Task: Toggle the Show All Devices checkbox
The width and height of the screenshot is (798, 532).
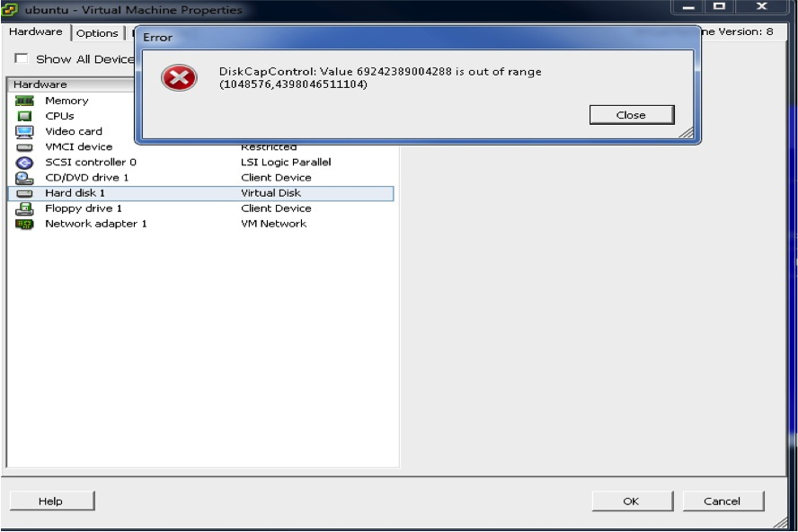Action: click(x=21, y=58)
